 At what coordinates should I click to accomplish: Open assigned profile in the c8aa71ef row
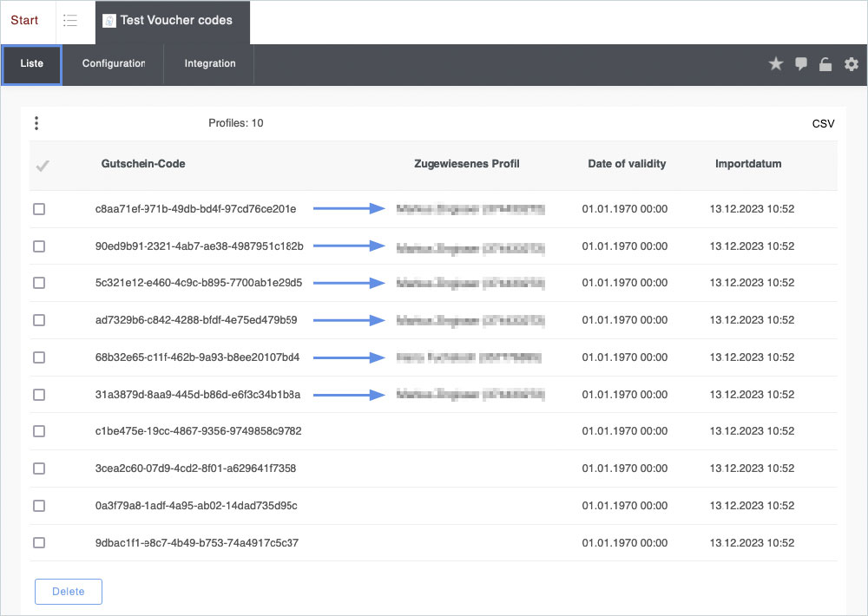tap(470, 208)
